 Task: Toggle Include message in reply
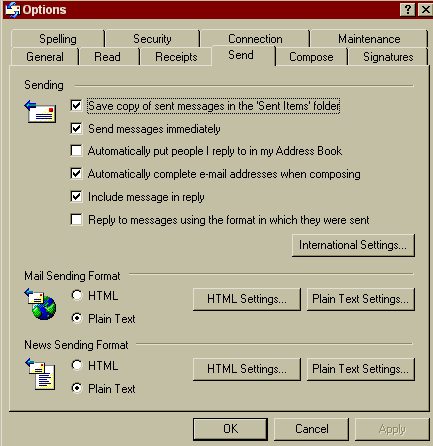[x=76, y=196]
